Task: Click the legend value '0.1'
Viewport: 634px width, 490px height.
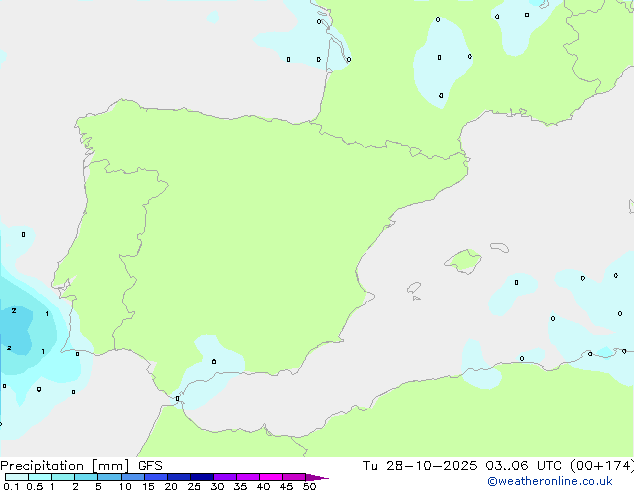Action: (x=11, y=486)
